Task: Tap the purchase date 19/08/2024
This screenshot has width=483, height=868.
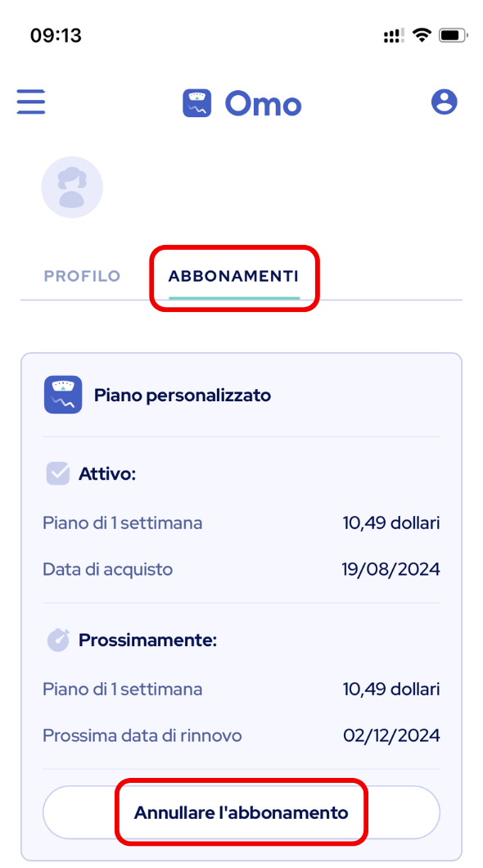Action: [x=391, y=569]
